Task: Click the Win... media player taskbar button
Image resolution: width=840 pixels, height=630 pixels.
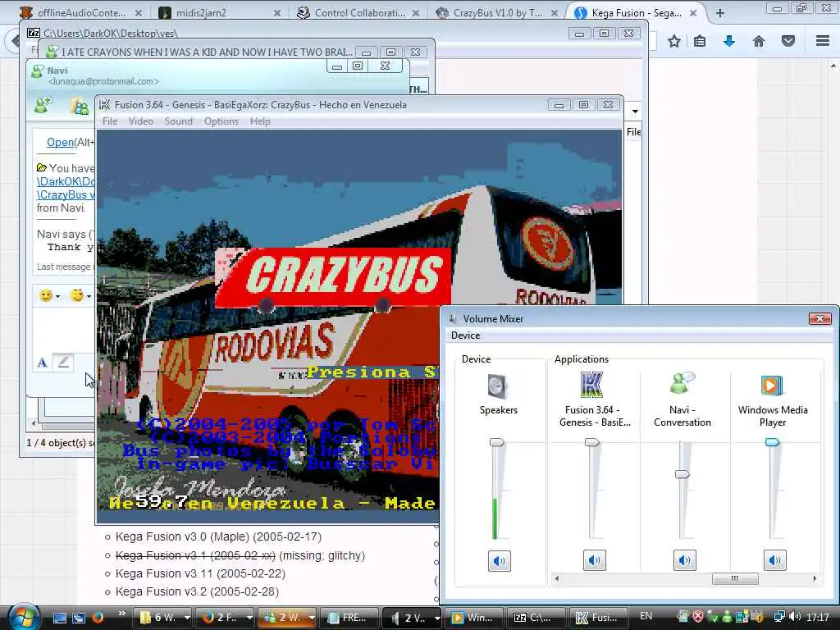Action: 474,618
